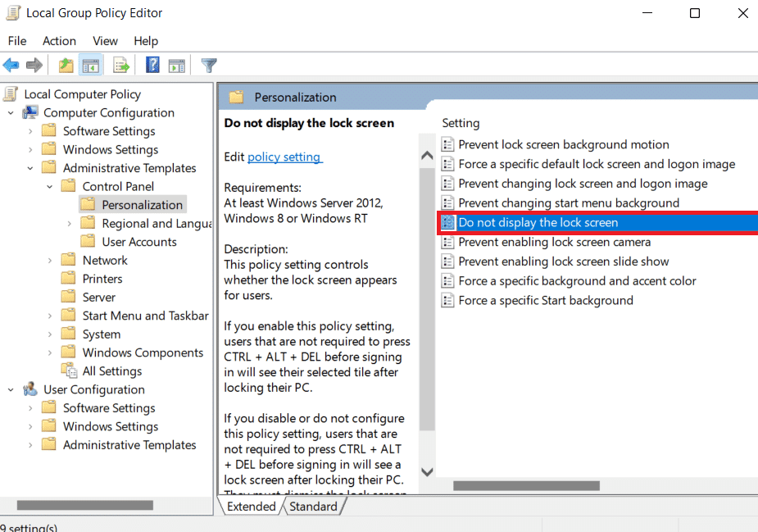The width and height of the screenshot is (758, 532).
Task: Collapse the User Configuration node
Action: click(11, 390)
